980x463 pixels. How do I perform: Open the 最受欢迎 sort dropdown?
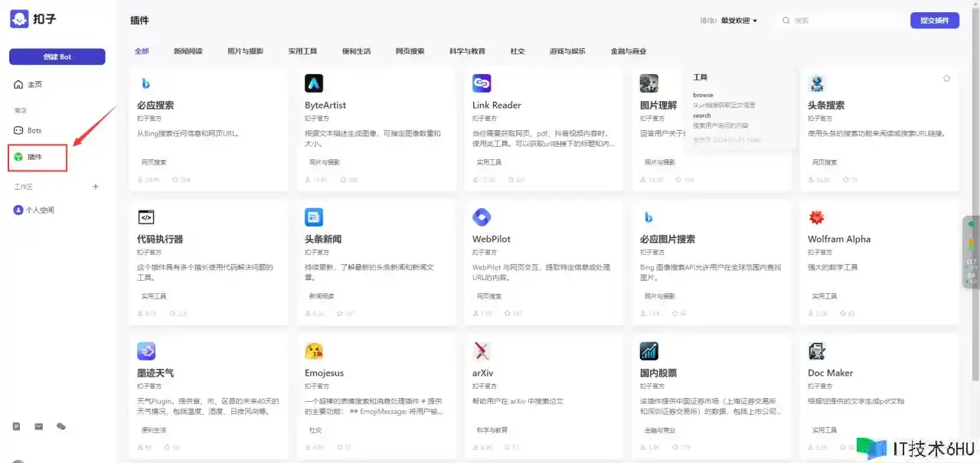739,21
